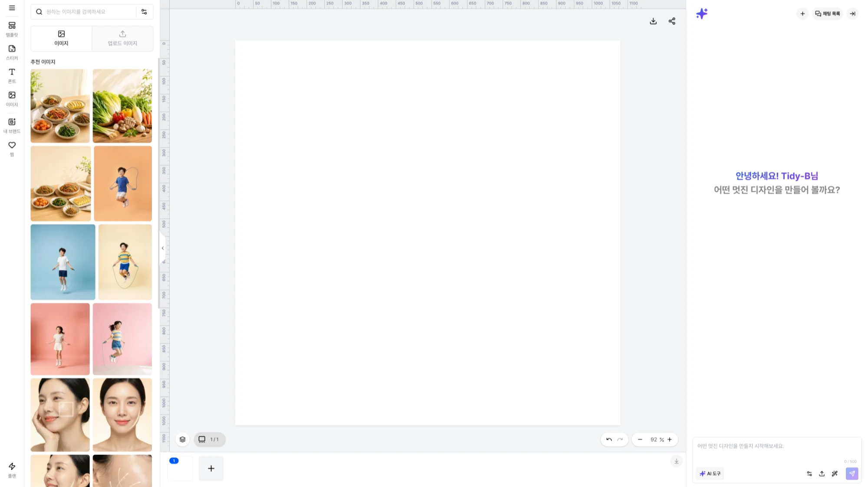Click the 92 % zoom value
The width and height of the screenshot is (868, 487).
coord(657,439)
